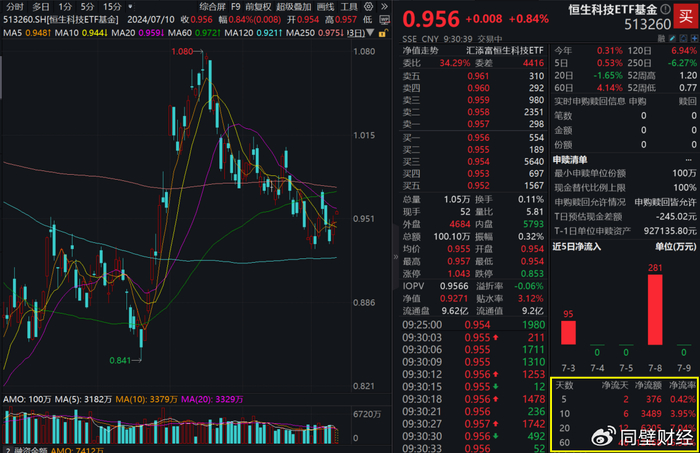Open 净值走势 link

pos(421,51)
